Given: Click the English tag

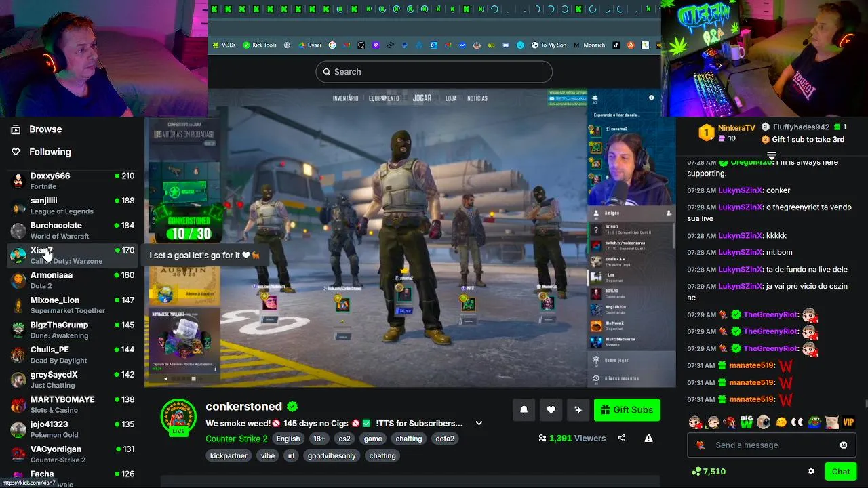Looking at the screenshot, I should 288,439.
